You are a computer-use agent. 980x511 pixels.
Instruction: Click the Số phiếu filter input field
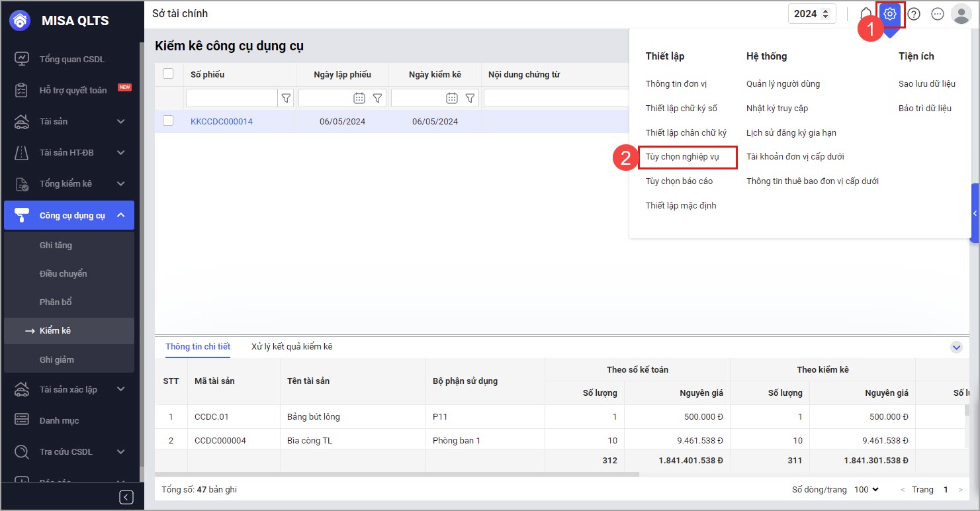click(231, 98)
